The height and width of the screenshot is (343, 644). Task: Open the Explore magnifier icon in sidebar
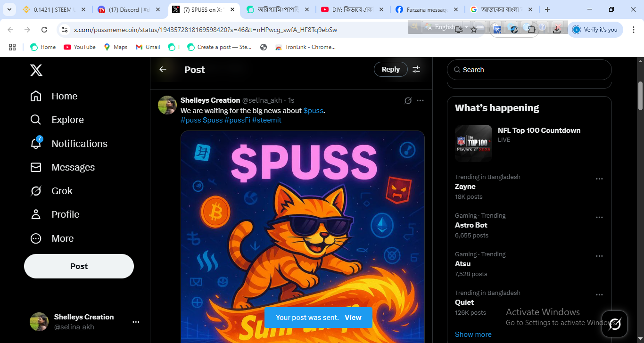[x=36, y=120]
